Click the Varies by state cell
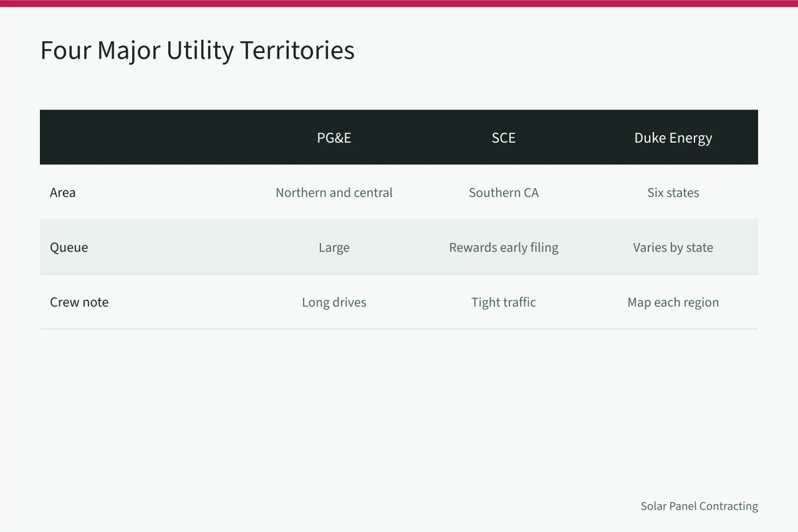This screenshot has height=532, width=798. coord(673,248)
